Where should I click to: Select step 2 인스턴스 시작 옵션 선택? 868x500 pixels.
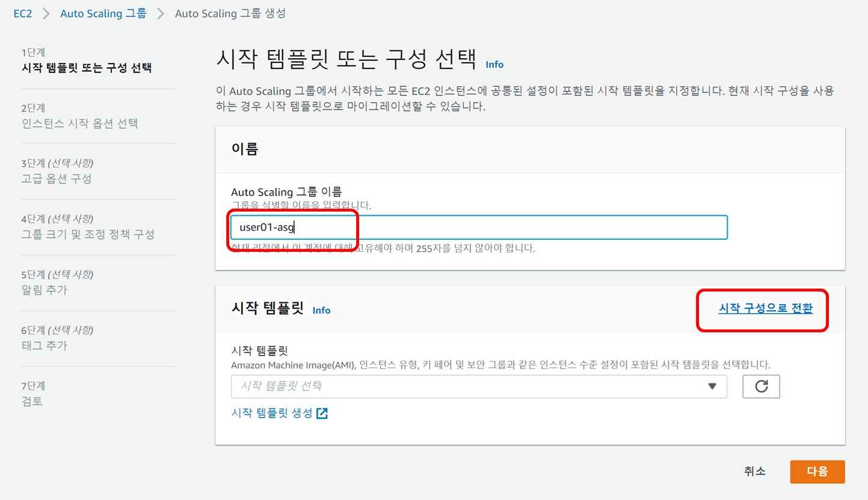79,124
